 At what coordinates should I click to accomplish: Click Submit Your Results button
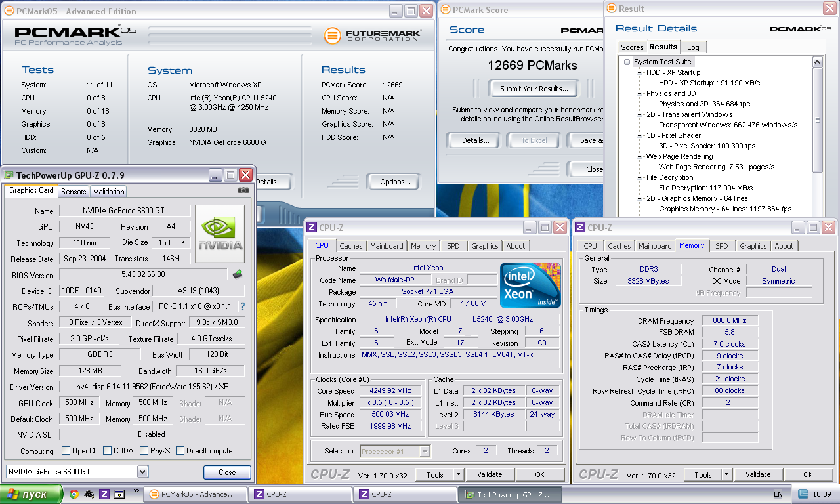534,89
